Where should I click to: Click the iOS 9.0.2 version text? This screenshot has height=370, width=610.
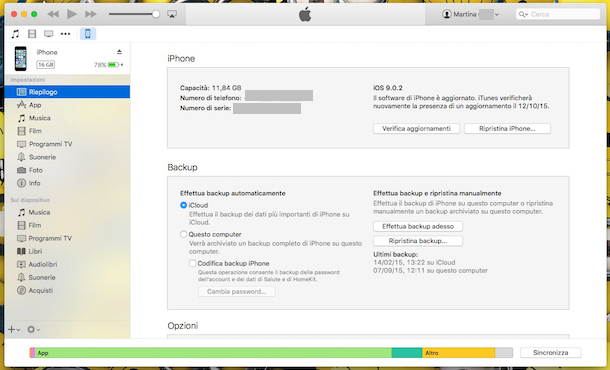click(x=387, y=88)
